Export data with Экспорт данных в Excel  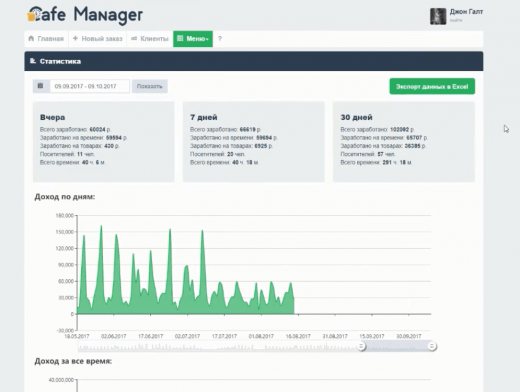tap(432, 86)
